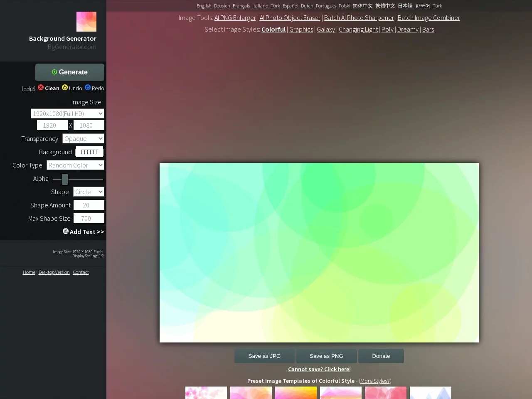The image size is (532, 399).
Task: Click the blue Redo icon
Action: click(x=88, y=87)
